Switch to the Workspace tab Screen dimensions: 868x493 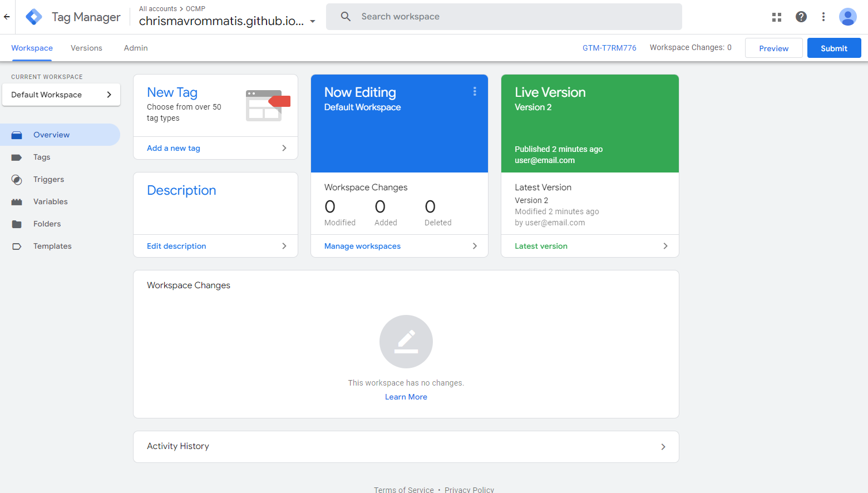[32, 48]
